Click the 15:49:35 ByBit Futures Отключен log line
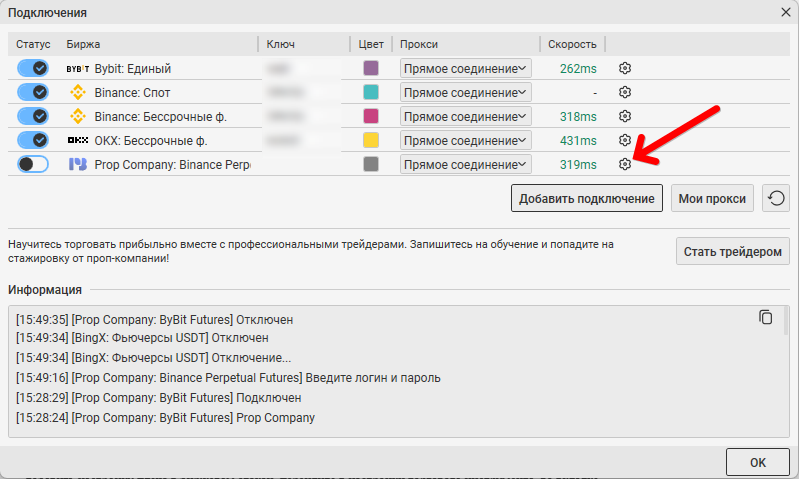The width and height of the screenshot is (799, 479). pos(154,320)
